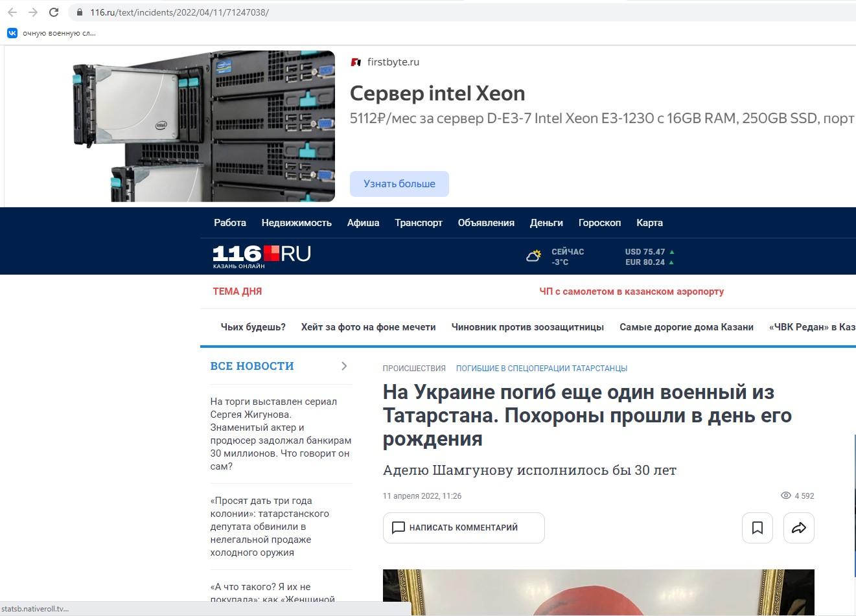The image size is (856, 616).
Task: Open the news «А что такого? Я их не покупала»
Action: click(272, 593)
